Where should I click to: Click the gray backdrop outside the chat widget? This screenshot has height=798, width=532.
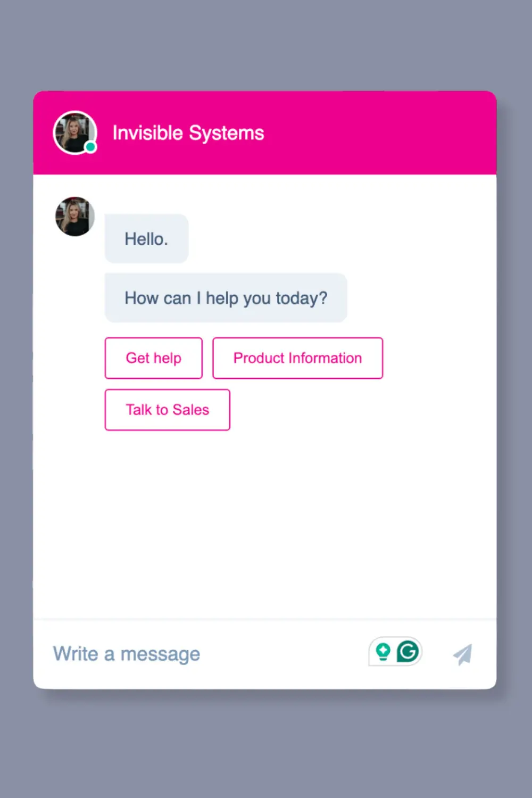pos(266,45)
